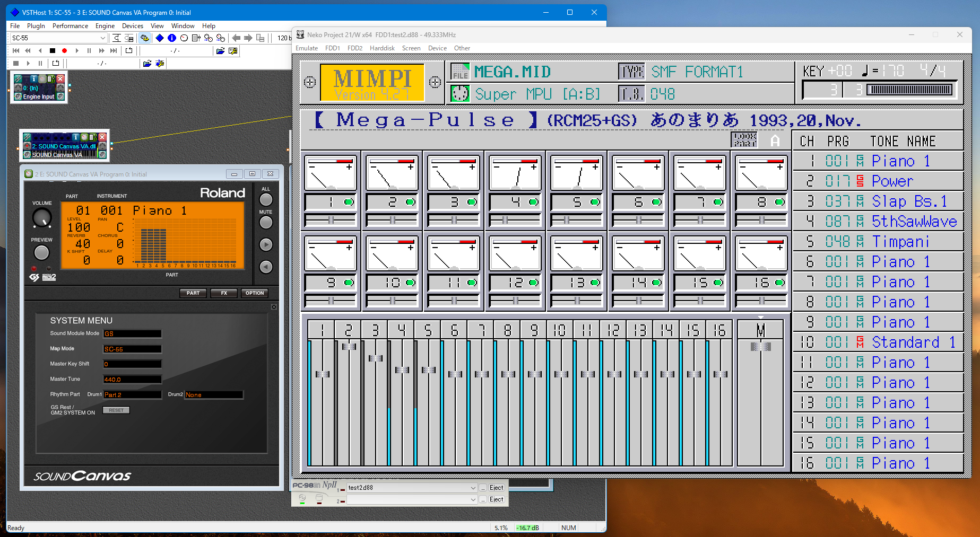This screenshot has width=980, height=537.
Task: Click the red X icon on Engine Input module
Action: pos(60,78)
